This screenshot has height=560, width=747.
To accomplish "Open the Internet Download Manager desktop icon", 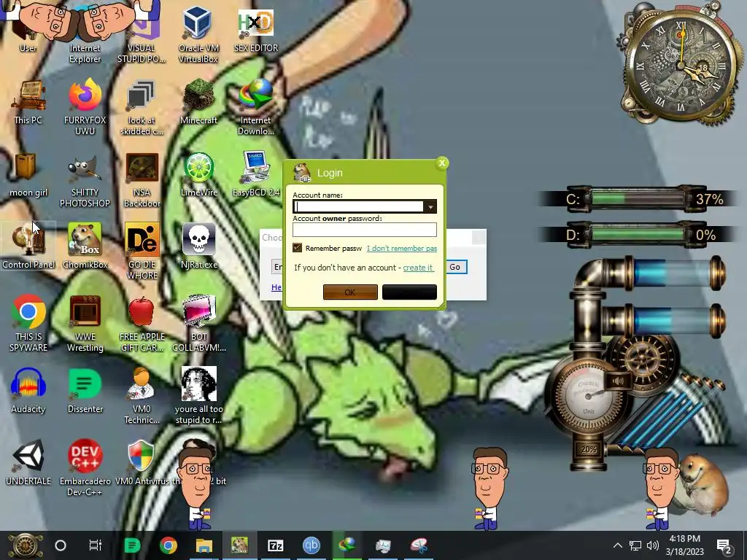I will pyautogui.click(x=256, y=107).
